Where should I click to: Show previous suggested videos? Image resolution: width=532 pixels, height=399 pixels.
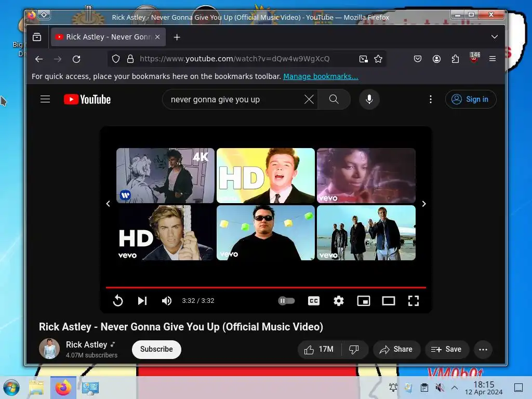click(x=108, y=204)
